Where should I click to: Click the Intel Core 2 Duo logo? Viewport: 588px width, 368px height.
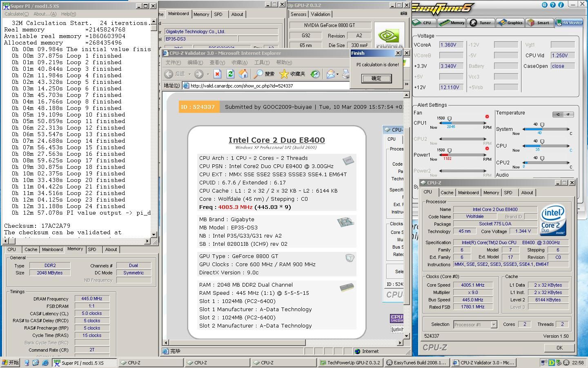[x=553, y=220]
